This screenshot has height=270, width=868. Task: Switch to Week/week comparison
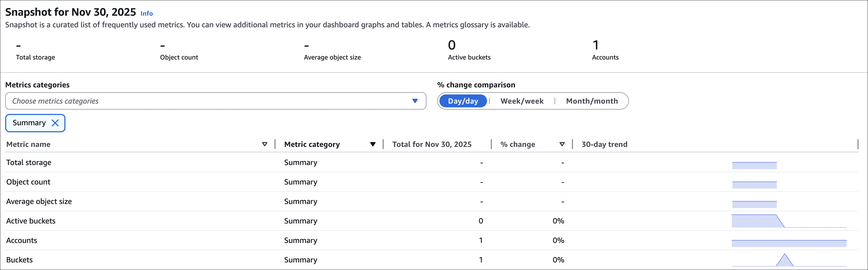point(522,101)
